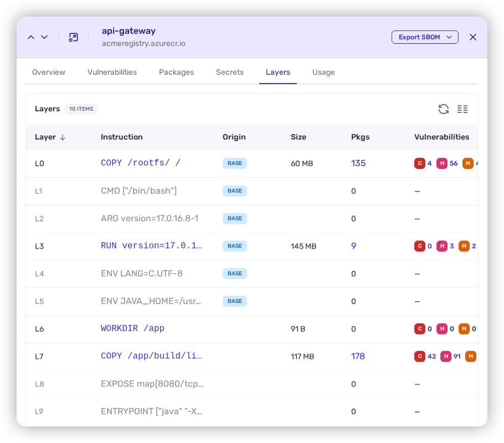Select ENV LANG=C.UTF-8 instruction text
The image size is (504, 443).
click(x=142, y=274)
